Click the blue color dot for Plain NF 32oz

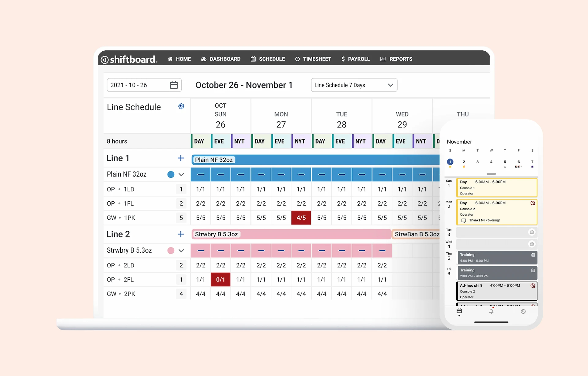[171, 174]
